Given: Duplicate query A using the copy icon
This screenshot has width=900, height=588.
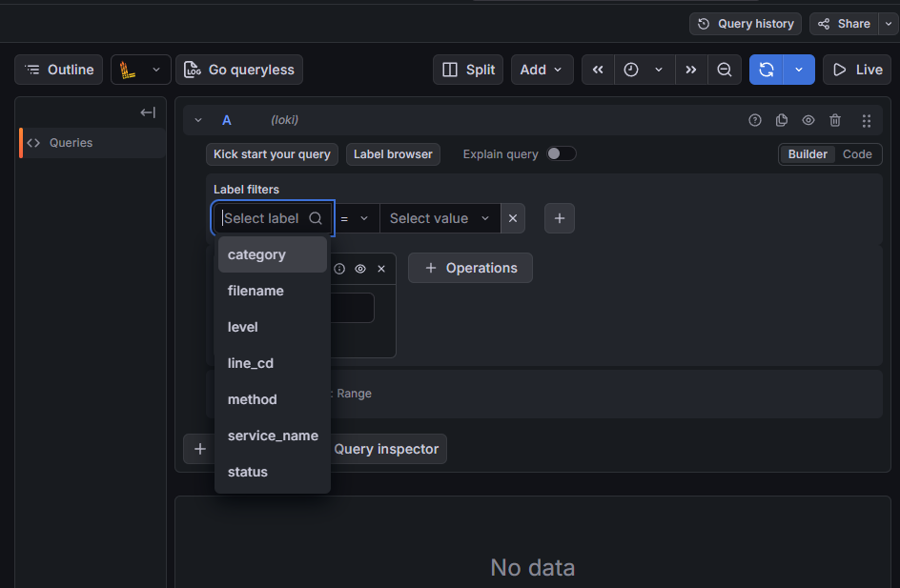Looking at the screenshot, I should pyautogui.click(x=781, y=119).
